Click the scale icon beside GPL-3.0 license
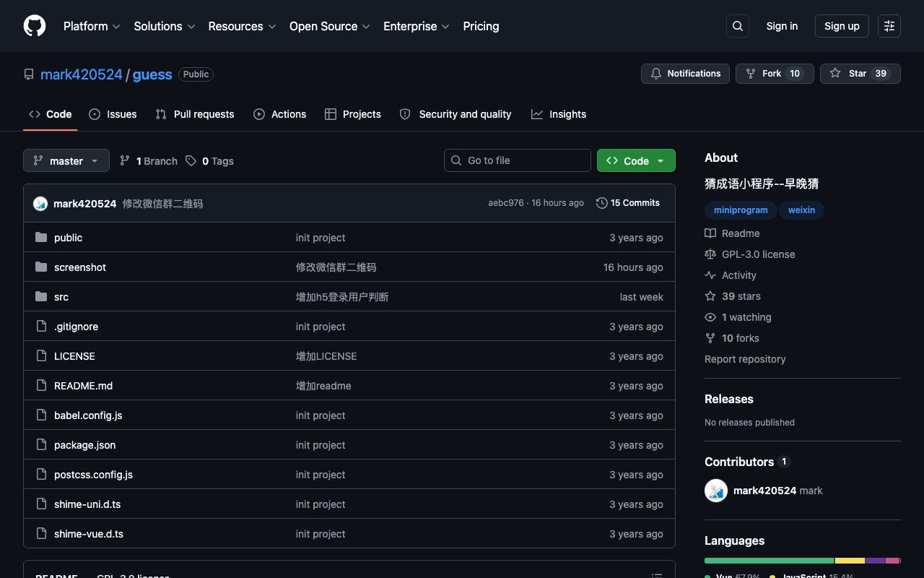Image resolution: width=924 pixels, height=578 pixels. coord(710,254)
